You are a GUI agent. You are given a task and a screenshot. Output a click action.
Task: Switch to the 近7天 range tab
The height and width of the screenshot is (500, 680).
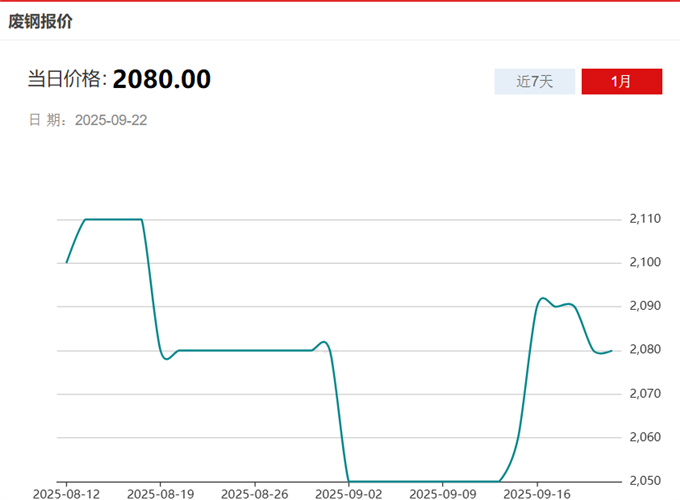point(535,81)
